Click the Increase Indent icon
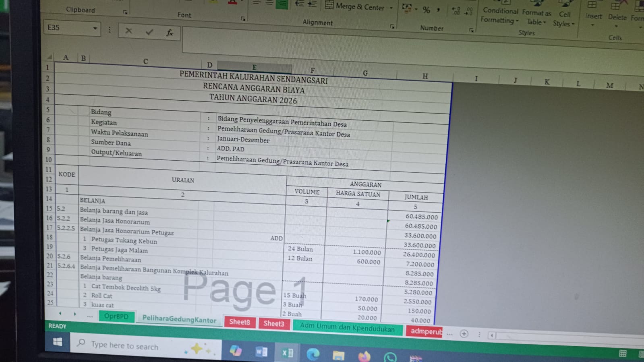The height and width of the screenshot is (362, 644). tap(312, 4)
